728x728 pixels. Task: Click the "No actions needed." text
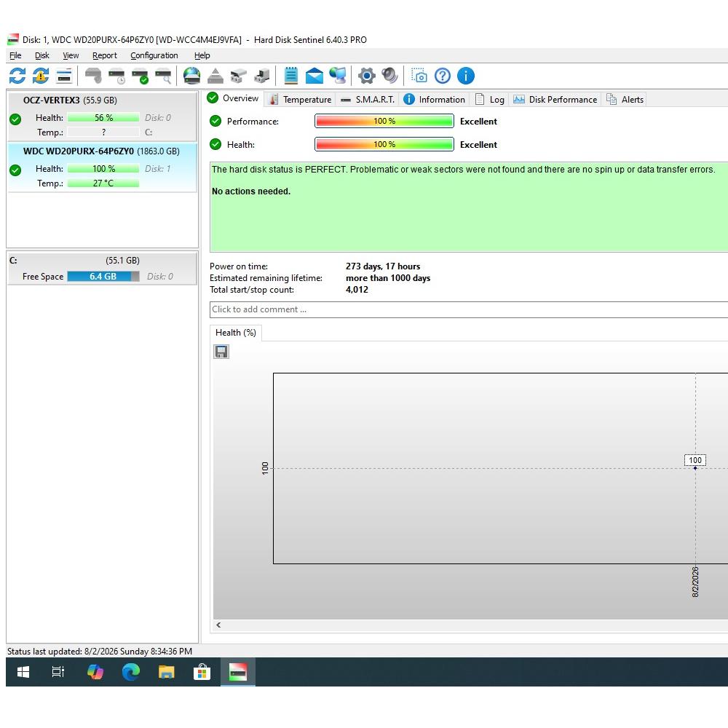251,191
